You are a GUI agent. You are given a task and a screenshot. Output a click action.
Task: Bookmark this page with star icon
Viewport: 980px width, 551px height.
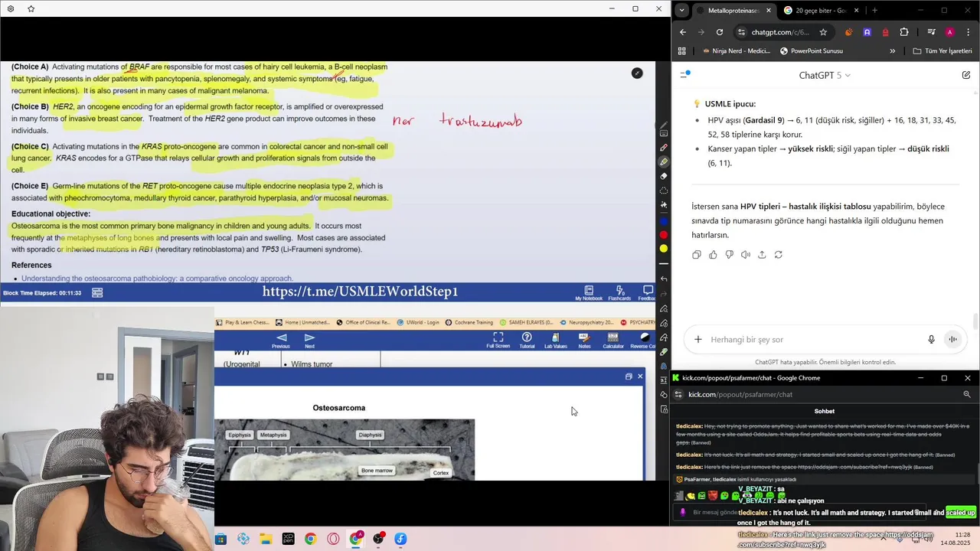[x=823, y=32]
